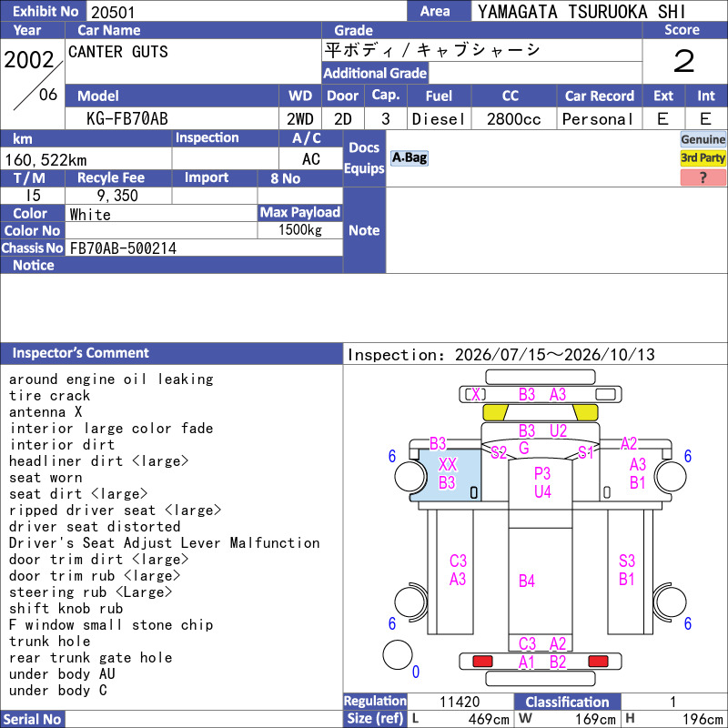Image resolution: width=728 pixels, height=728 pixels.
Task: Click the color value White
Action: (x=90, y=215)
